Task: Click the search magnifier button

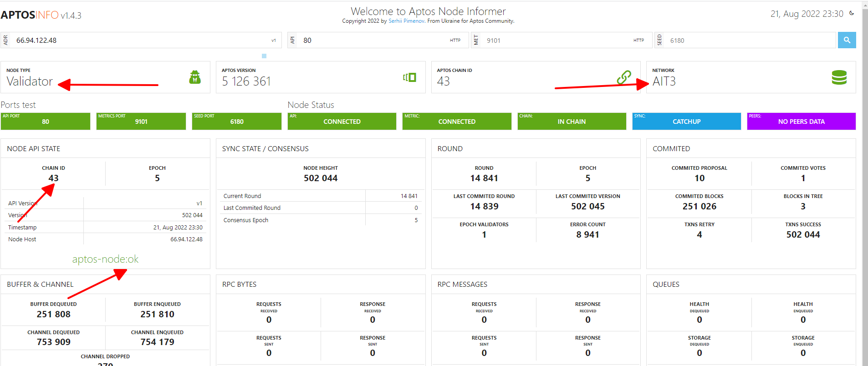Action: (x=847, y=40)
